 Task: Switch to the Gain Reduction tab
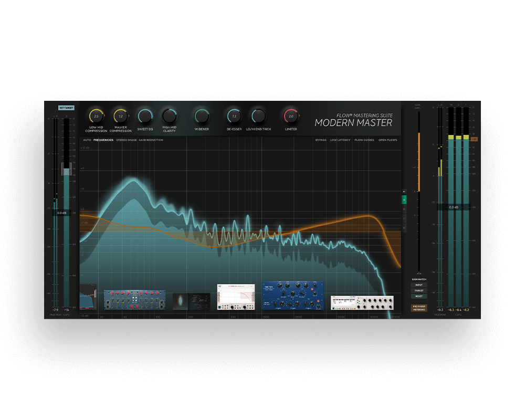tap(151, 140)
